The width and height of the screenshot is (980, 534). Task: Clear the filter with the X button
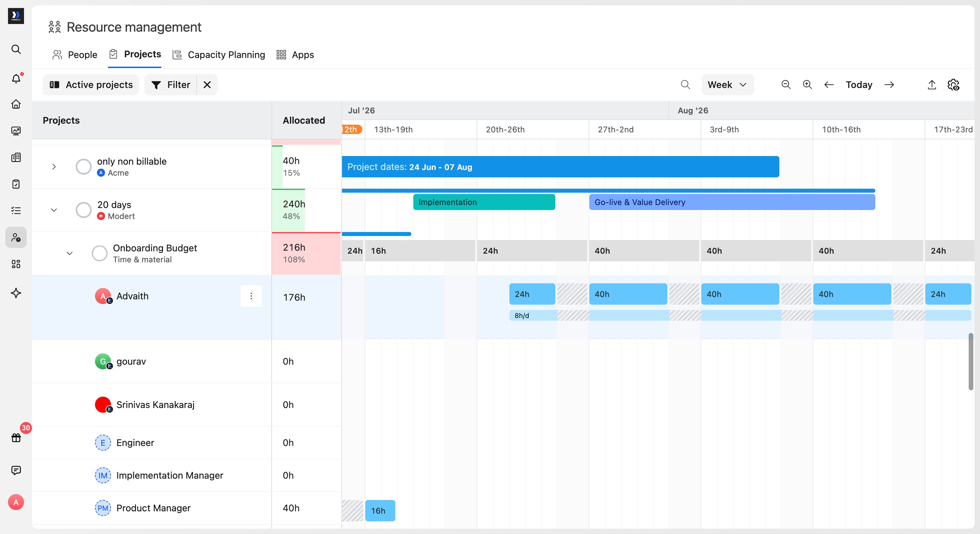click(x=207, y=84)
